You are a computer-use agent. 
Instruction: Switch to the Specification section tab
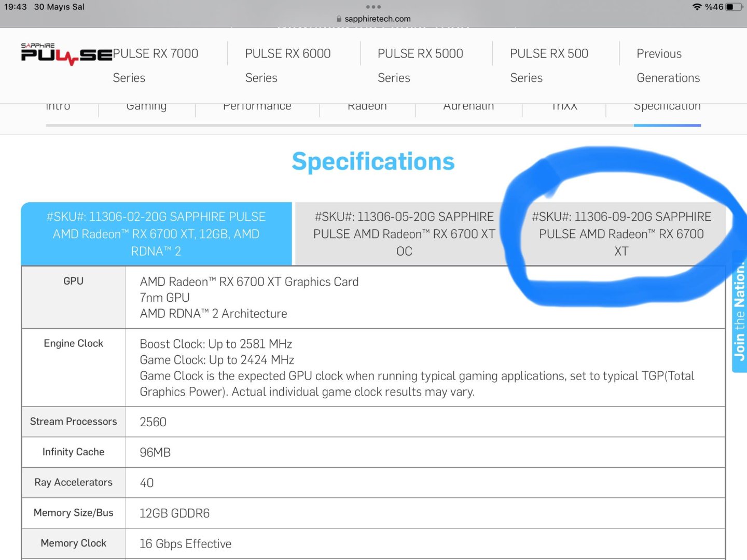tap(667, 107)
